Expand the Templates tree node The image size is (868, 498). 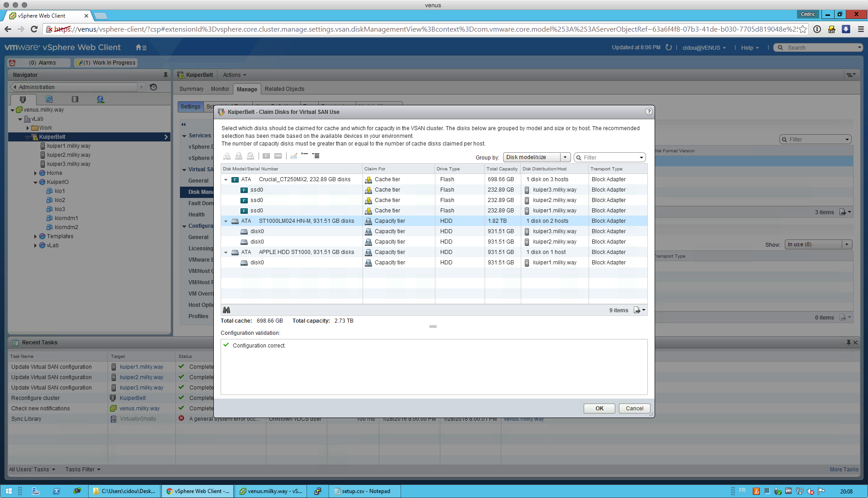[35, 236]
